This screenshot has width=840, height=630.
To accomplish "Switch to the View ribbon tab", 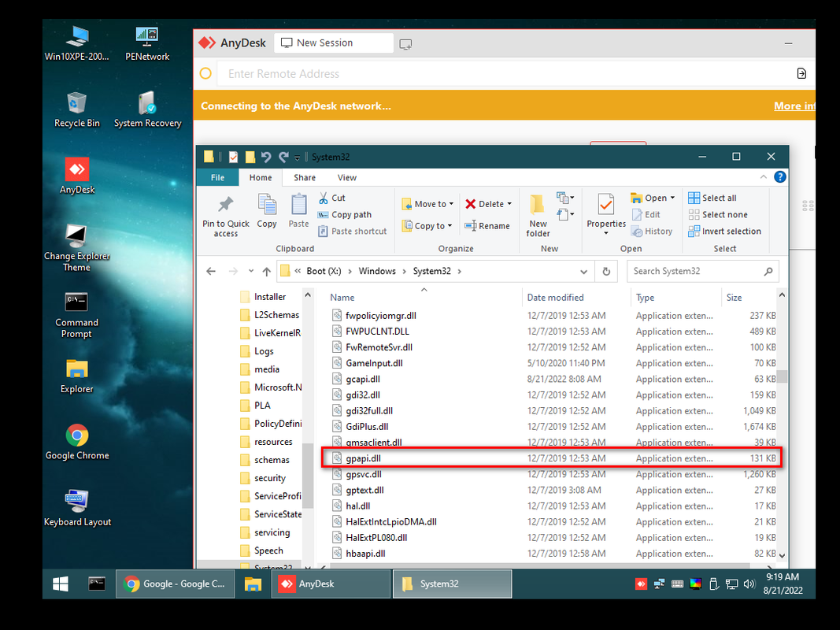I will (346, 177).
